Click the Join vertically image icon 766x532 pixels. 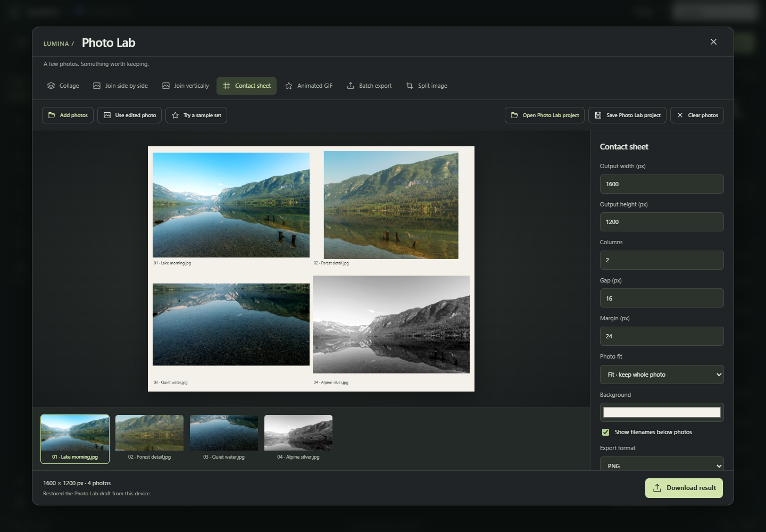166,86
